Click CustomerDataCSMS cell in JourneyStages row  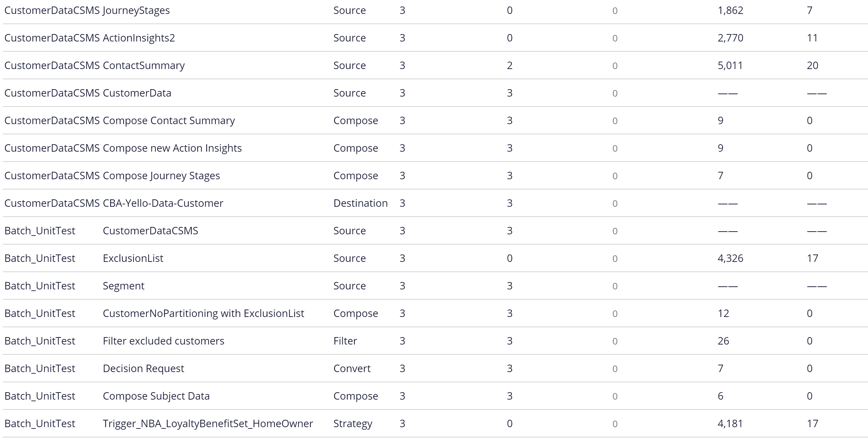click(52, 11)
